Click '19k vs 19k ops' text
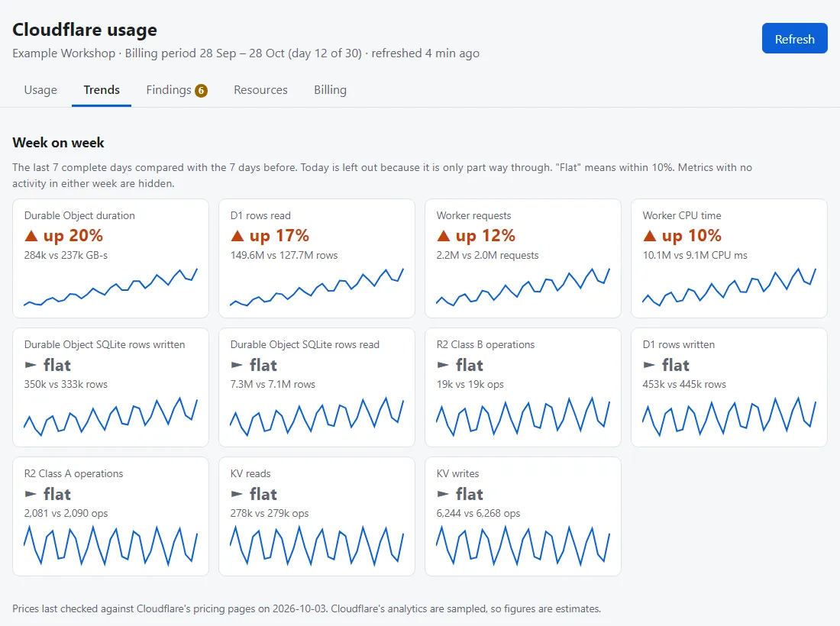This screenshot has height=626, width=840. [x=470, y=385]
